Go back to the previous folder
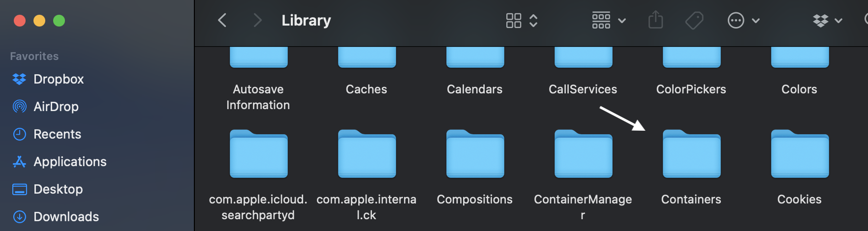The width and height of the screenshot is (868, 231). [x=222, y=21]
